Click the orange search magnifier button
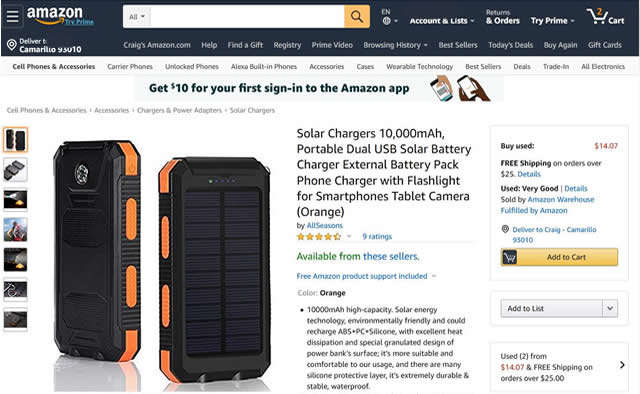 tap(357, 17)
